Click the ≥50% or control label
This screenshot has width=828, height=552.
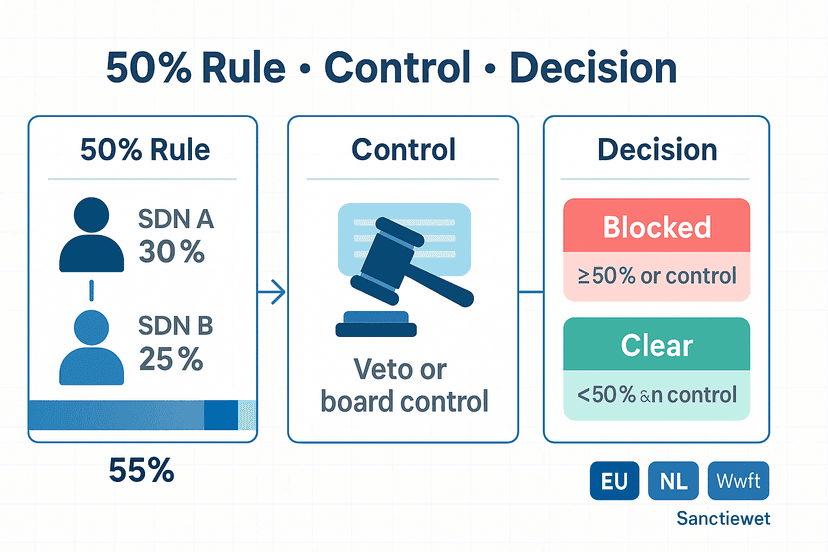(656, 276)
